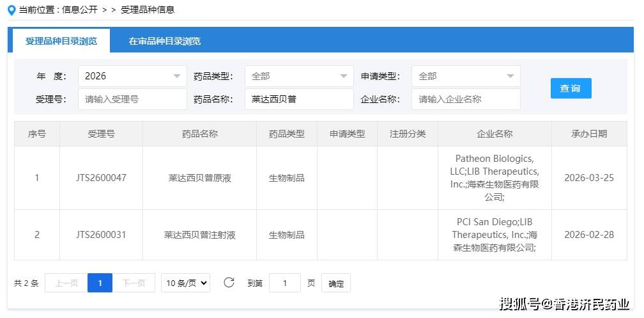
Task: Click the 查询 search button
Action: tap(571, 88)
